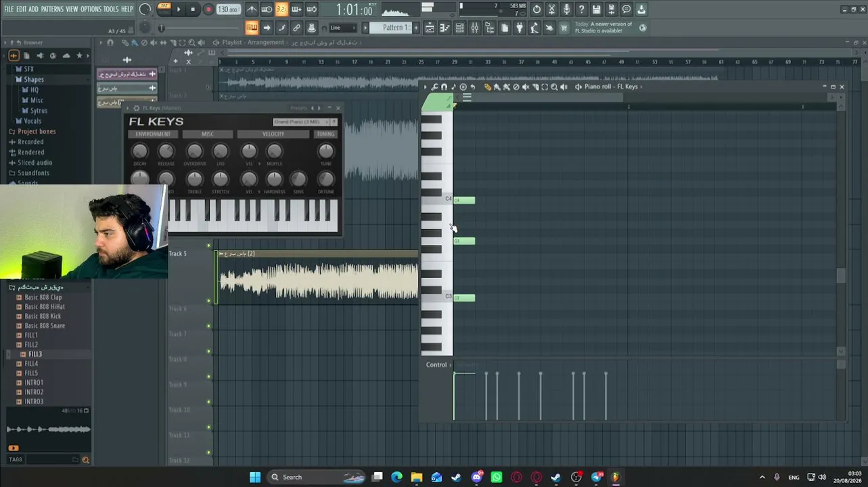Image resolution: width=868 pixels, height=487 pixels.
Task: Open the OPTIONS menu
Action: click(91, 9)
